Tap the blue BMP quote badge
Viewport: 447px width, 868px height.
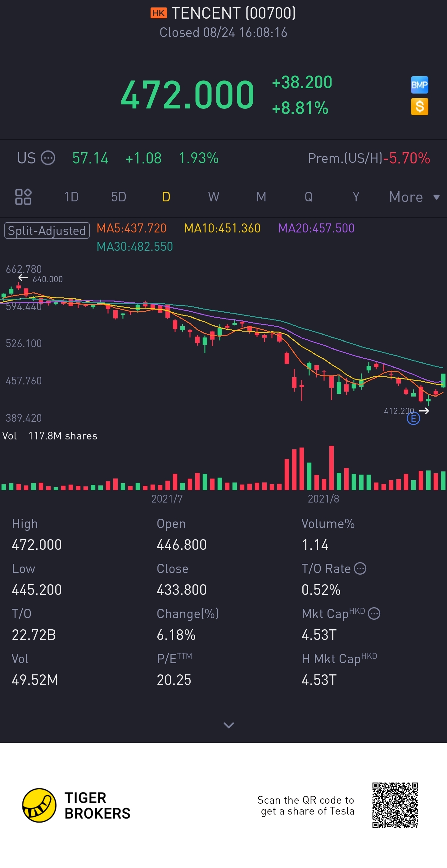419,85
